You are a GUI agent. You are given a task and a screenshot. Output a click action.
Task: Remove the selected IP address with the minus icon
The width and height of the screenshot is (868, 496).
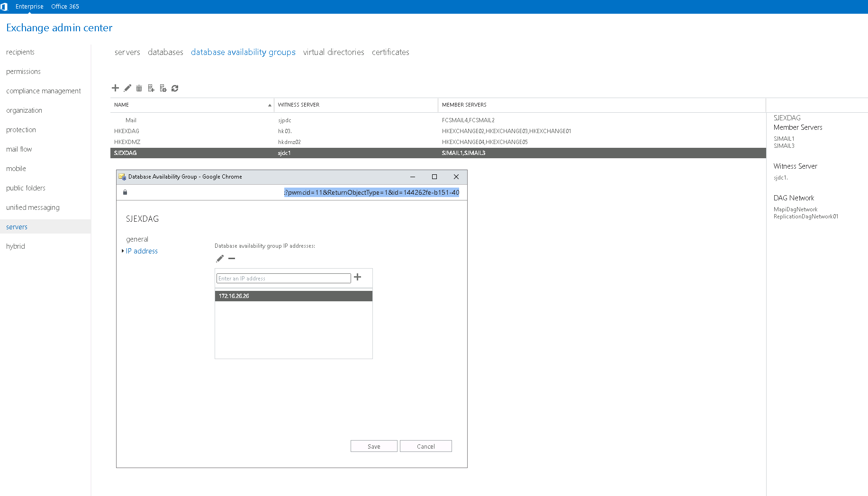tap(232, 259)
